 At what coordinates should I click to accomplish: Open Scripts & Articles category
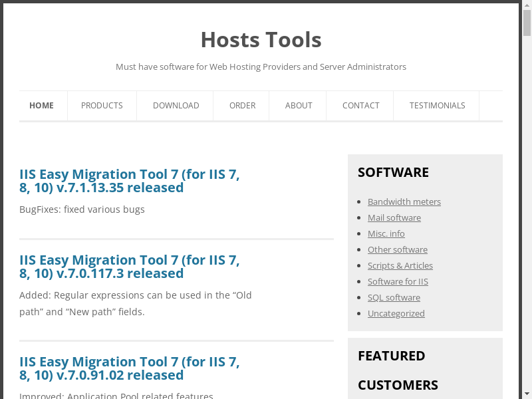[x=400, y=265]
